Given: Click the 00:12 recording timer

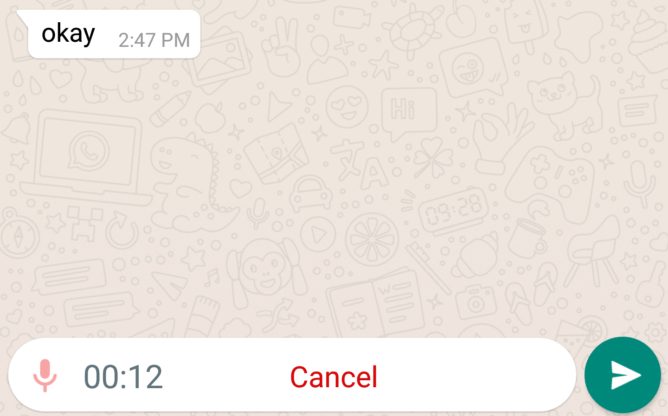Looking at the screenshot, I should coord(123,377).
